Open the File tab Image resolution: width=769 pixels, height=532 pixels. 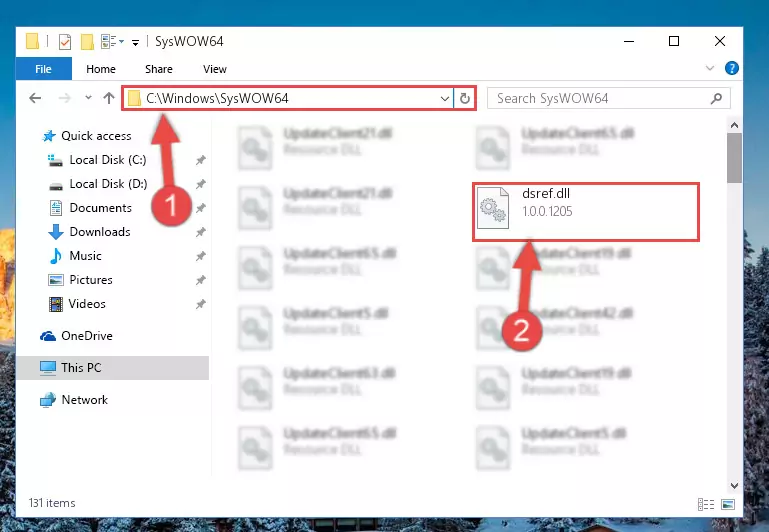[43, 69]
